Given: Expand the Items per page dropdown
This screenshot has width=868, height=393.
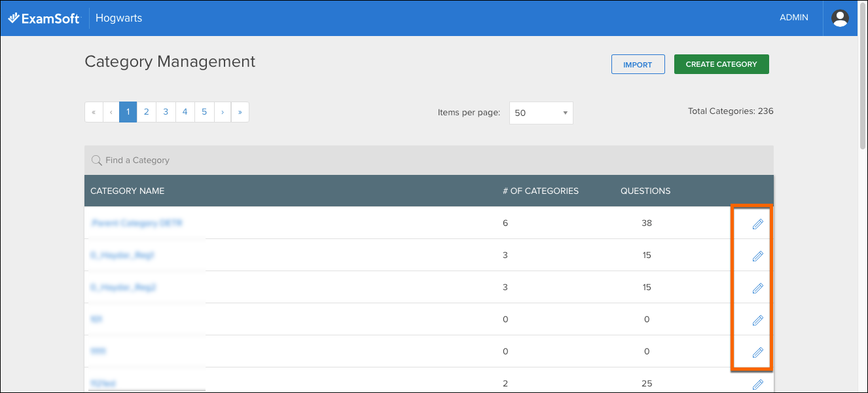Looking at the screenshot, I should [541, 113].
